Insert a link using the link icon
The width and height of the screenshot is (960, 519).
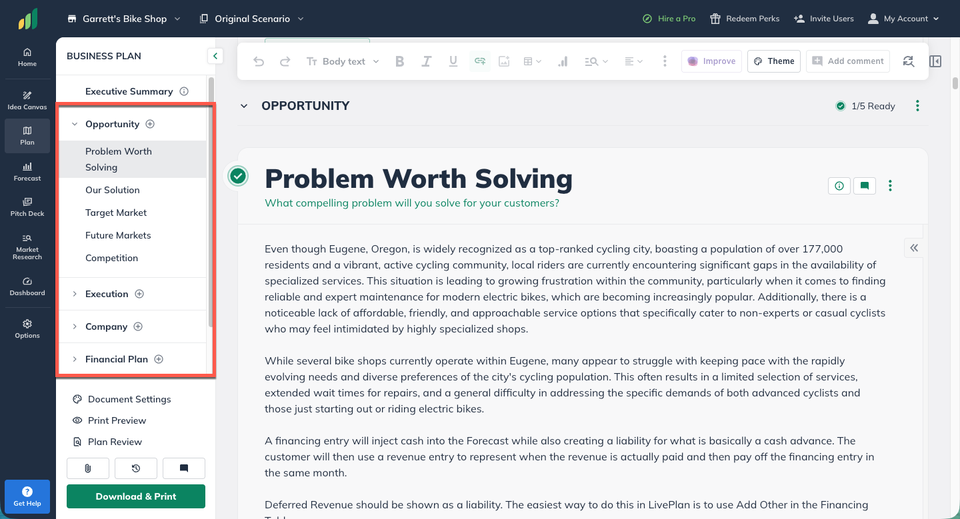click(x=479, y=61)
